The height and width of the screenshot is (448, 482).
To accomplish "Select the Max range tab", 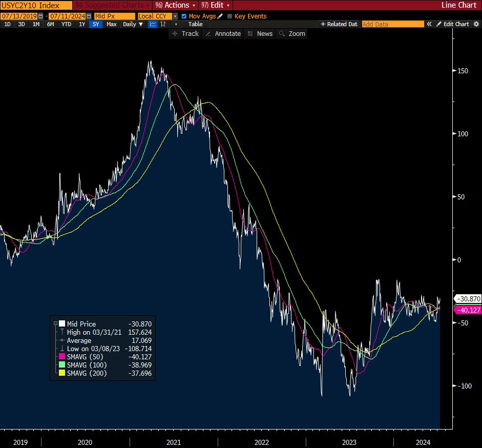I will (x=111, y=24).
